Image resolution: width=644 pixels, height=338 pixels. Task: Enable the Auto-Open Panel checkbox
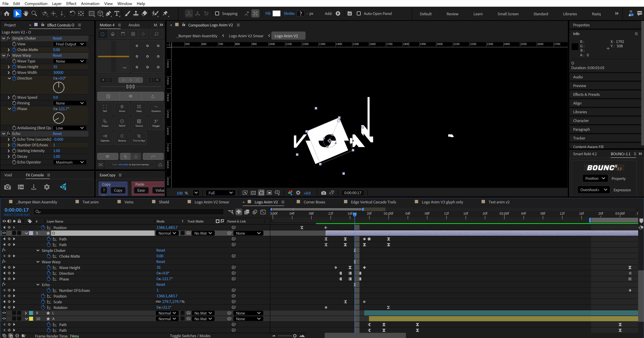[359, 13]
